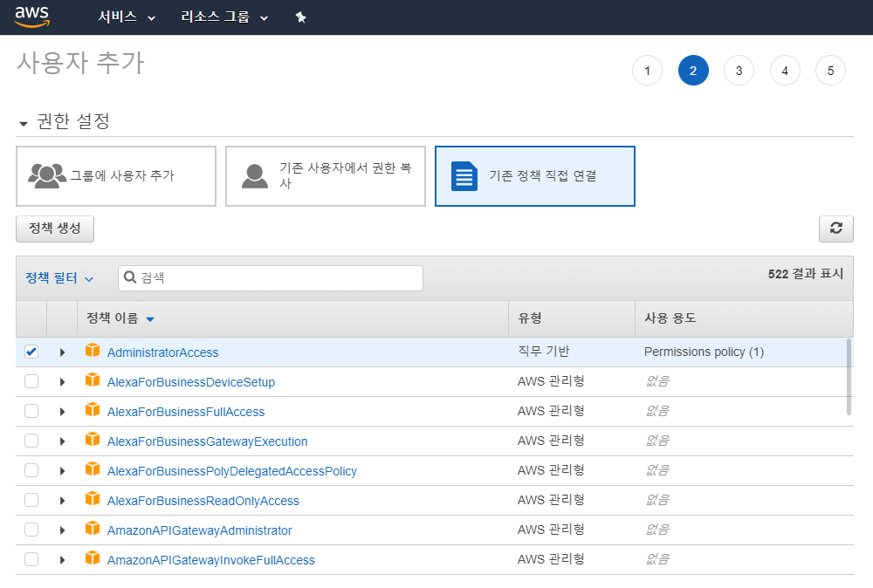The width and height of the screenshot is (873, 588).
Task: Click the policy document icon
Action: pyautogui.click(x=464, y=176)
